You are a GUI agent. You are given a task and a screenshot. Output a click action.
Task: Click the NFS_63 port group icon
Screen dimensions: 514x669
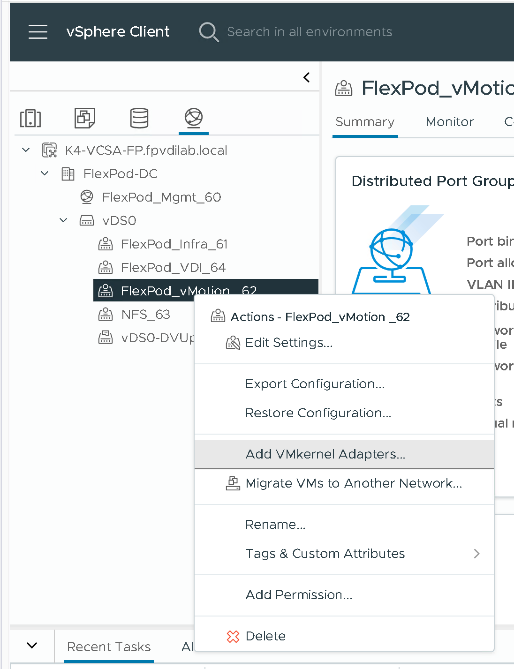(105, 314)
